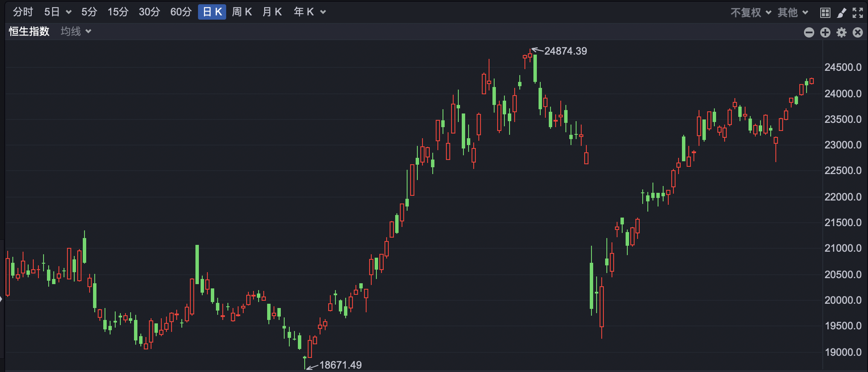Choose the 15分 interval
Screen dimensions: 868x372
click(x=118, y=12)
